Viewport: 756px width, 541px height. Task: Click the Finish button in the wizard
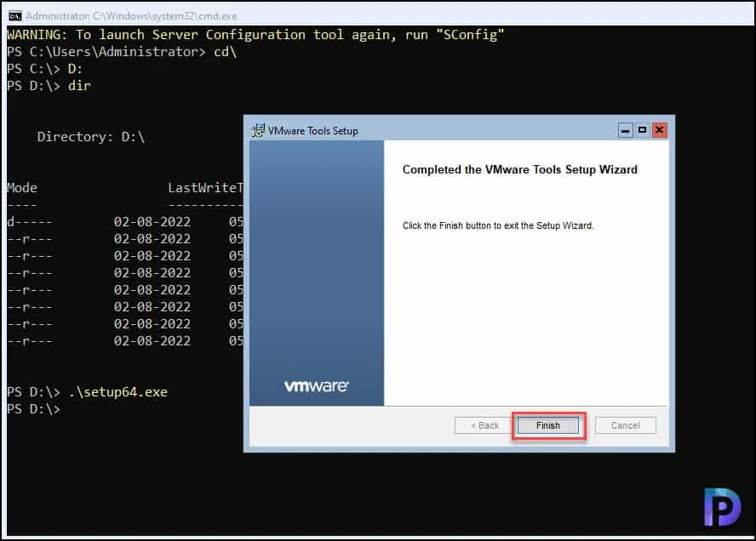[x=547, y=425]
